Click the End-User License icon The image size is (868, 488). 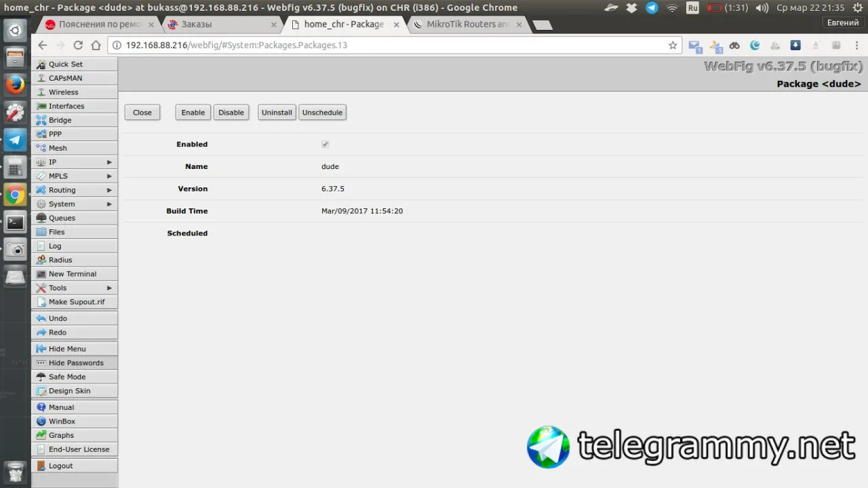tap(41, 449)
